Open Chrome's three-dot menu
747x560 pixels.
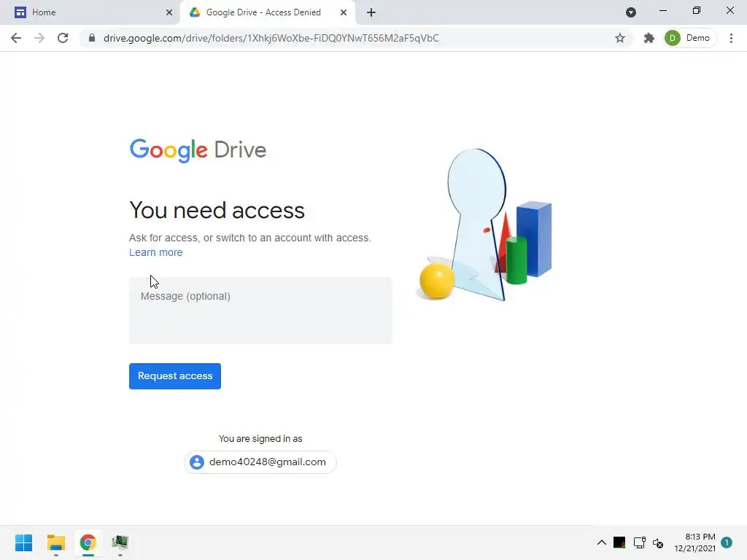coord(731,38)
